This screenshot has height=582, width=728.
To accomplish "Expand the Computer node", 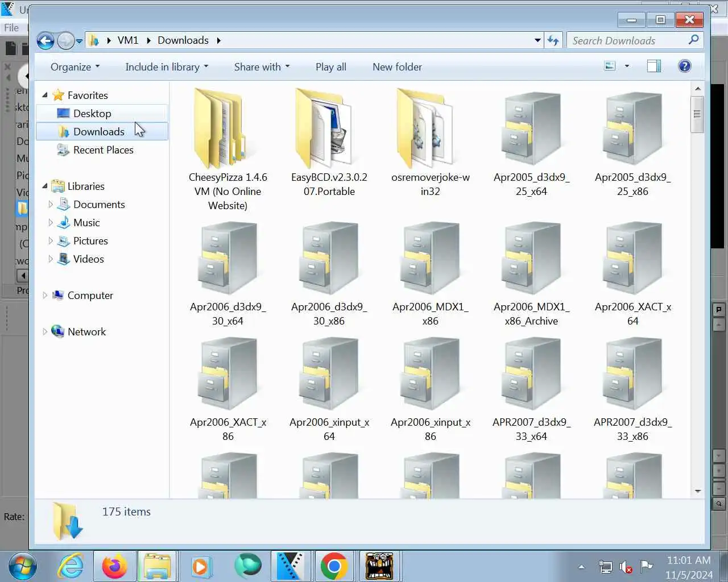I will pos(45,295).
